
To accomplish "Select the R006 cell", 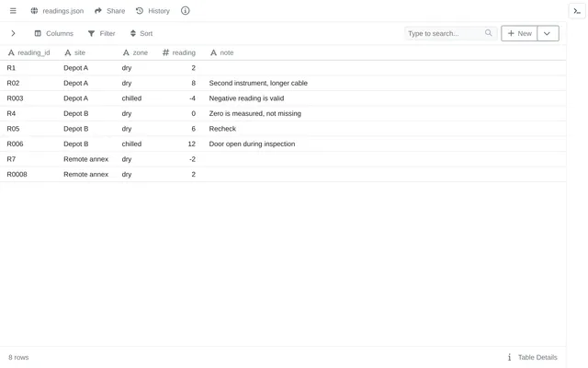I will (15, 144).
